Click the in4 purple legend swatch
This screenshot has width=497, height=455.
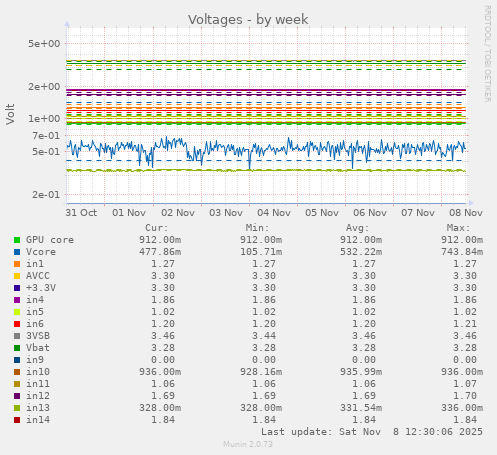pos(17,300)
